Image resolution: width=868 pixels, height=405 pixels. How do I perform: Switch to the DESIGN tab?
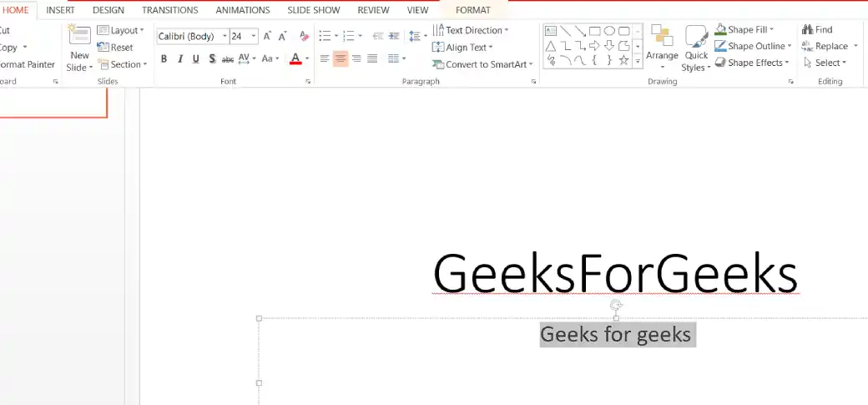108,10
